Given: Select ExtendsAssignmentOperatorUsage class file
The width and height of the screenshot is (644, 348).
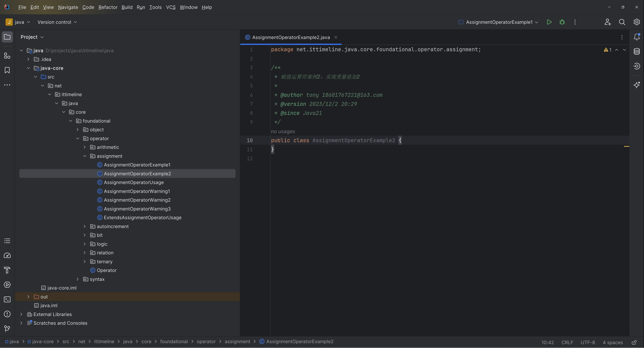Looking at the screenshot, I should click(142, 218).
